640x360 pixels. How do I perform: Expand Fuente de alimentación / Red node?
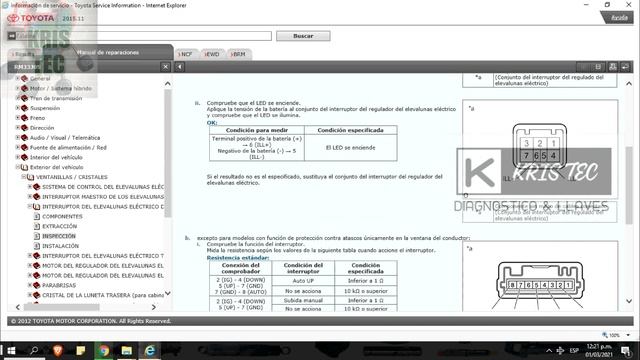click(18, 147)
